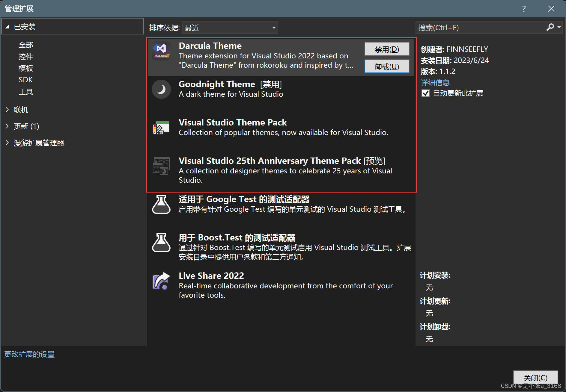
Task: Collapse the 已安装 tree section
Action: tap(7, 26)
